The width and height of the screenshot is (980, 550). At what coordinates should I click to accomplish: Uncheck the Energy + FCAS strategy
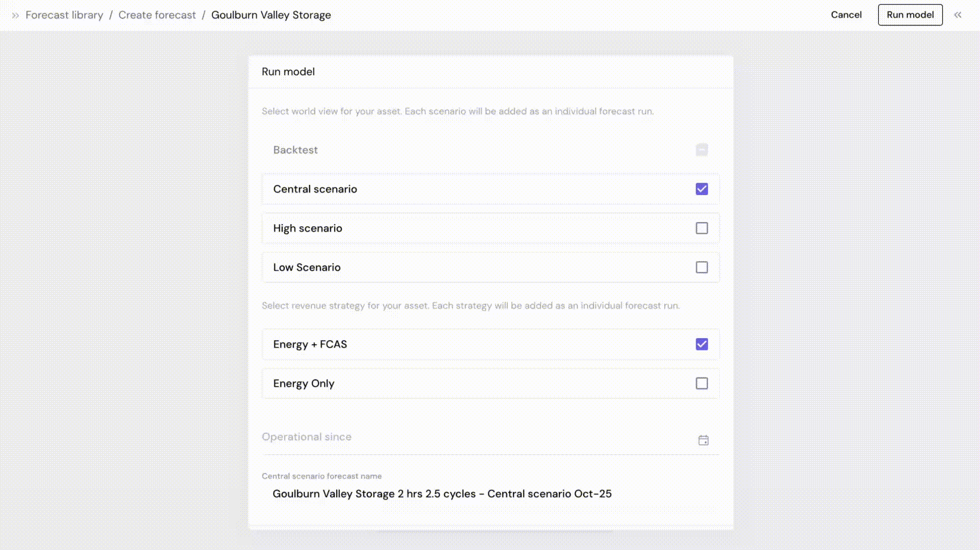(701, 344)
